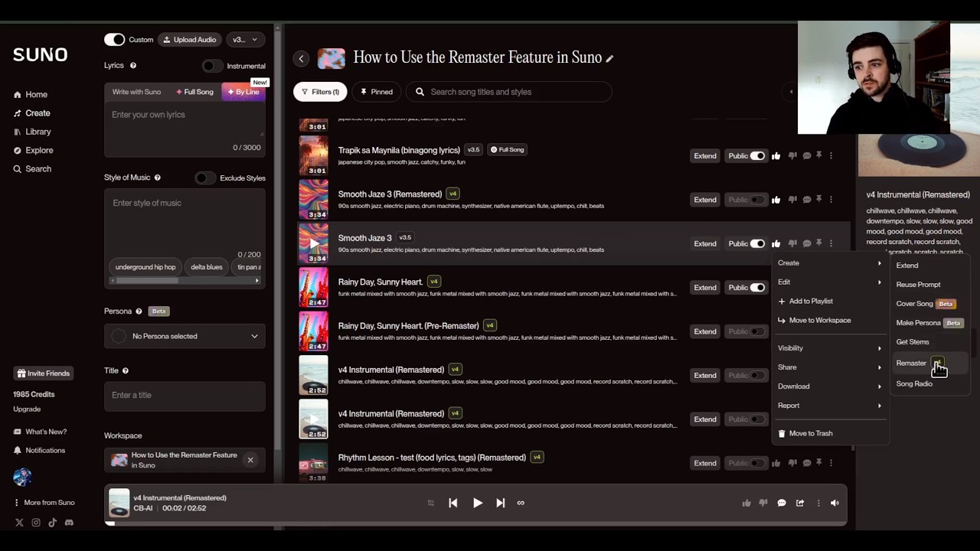Like the Trapik sa Maynila song
The height and width of the screenshot is (551, 980).
tap(776, 156)
